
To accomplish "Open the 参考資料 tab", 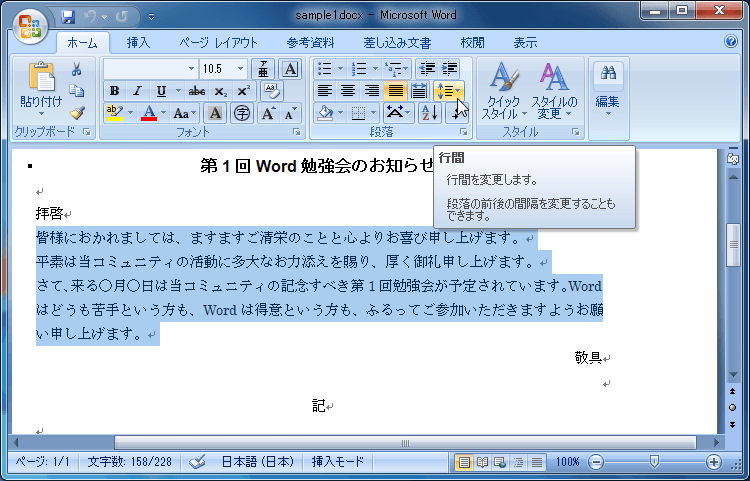I will point(310,43).
